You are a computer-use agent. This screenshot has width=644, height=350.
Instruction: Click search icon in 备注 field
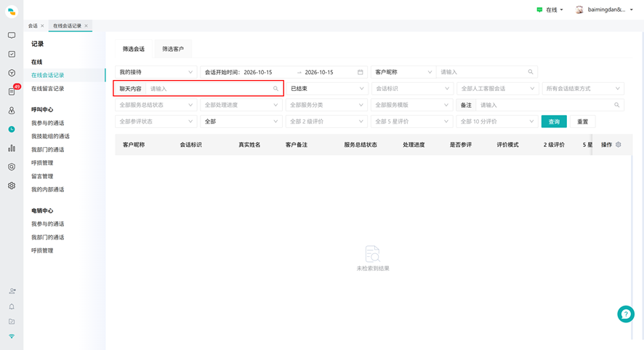[616, 105]
